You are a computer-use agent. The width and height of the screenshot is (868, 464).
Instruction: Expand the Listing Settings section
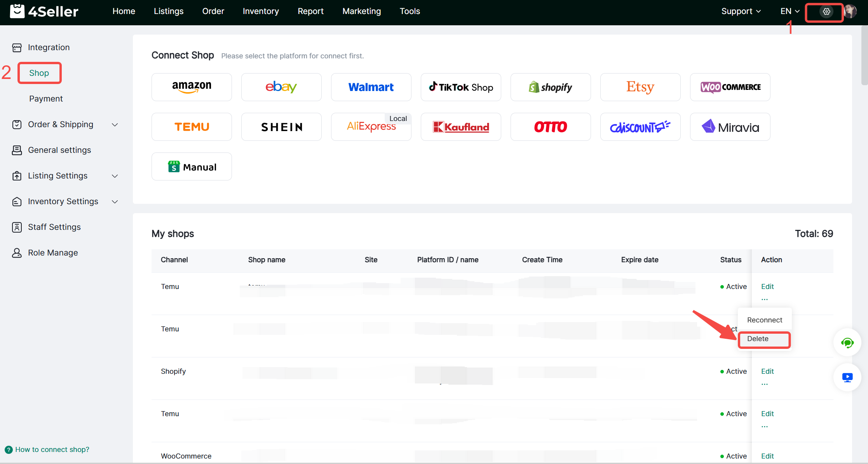115,176
